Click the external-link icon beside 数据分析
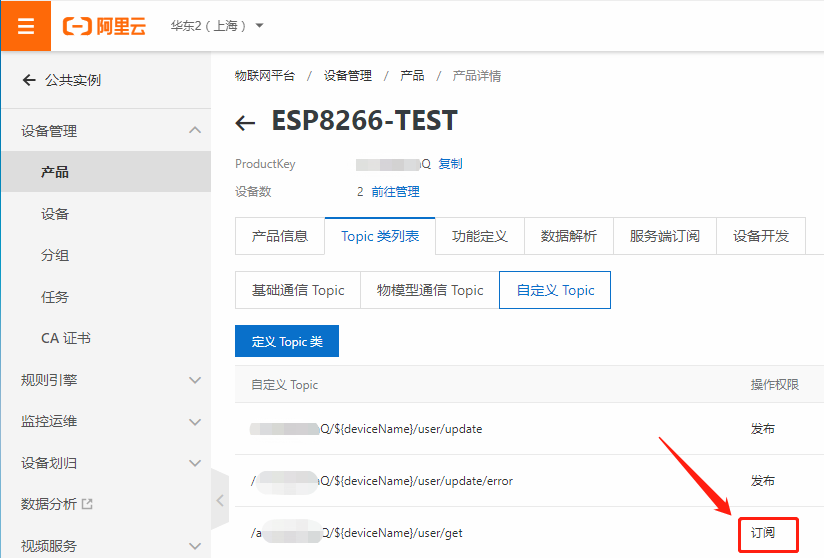Screen dimensions: 824x558 click(87, 504)
